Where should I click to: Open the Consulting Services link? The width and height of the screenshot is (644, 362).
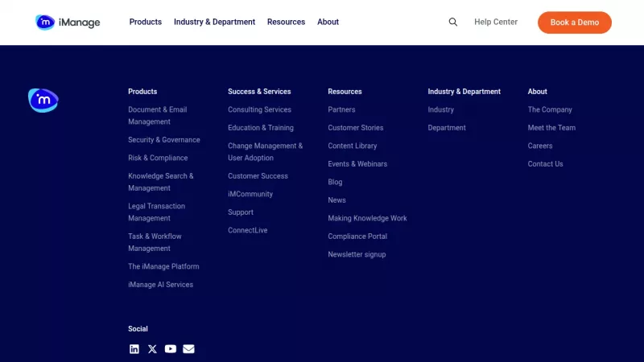[x=259, y=110]
